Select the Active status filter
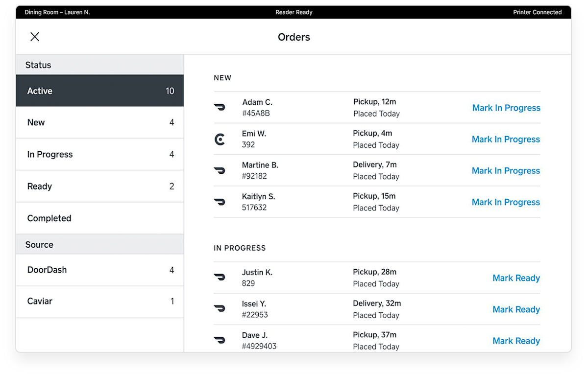588x374 pixels. [x=100, y=91]
